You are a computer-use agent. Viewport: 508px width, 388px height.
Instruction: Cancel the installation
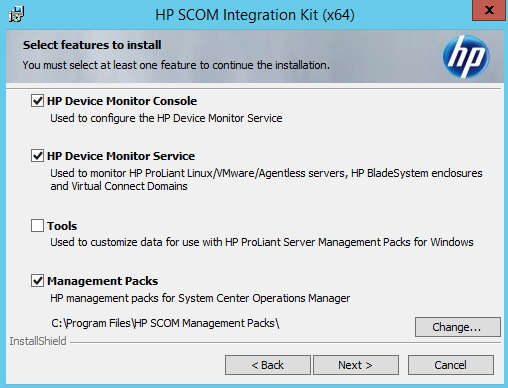click(451, 365)
